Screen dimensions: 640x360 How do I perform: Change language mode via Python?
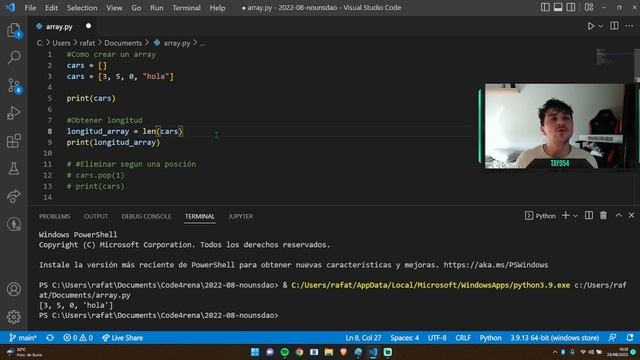pyautogui.click(x=490, y=338)
